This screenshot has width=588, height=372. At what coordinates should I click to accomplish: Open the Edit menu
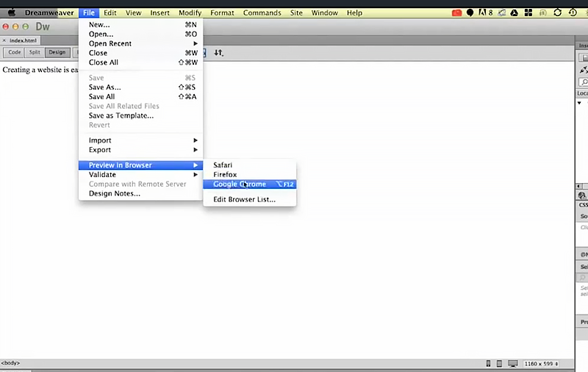tap(110, 12)
